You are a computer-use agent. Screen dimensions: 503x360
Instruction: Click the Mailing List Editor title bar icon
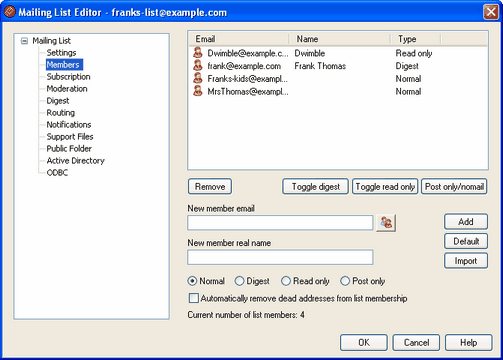(x=9, y=12)
